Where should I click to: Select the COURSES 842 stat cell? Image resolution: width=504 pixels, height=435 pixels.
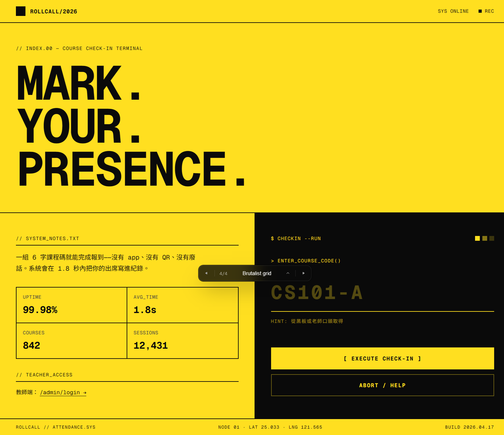click(x=72, y=341)
